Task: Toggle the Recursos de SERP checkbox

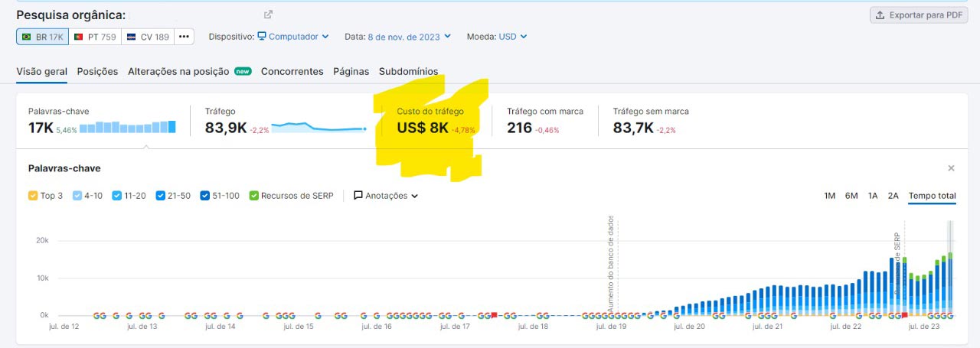Action: [x=254, y=196]
